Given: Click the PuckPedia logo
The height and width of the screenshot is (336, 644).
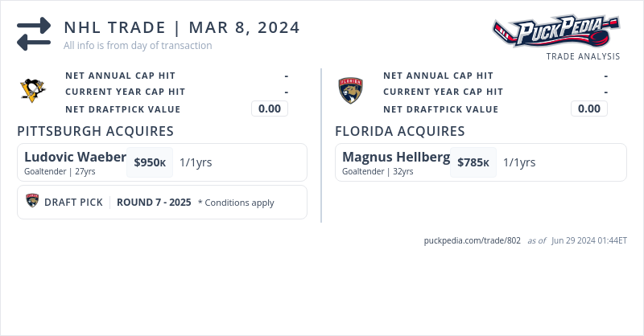Looking at the screenshot, I should (556, 32).
